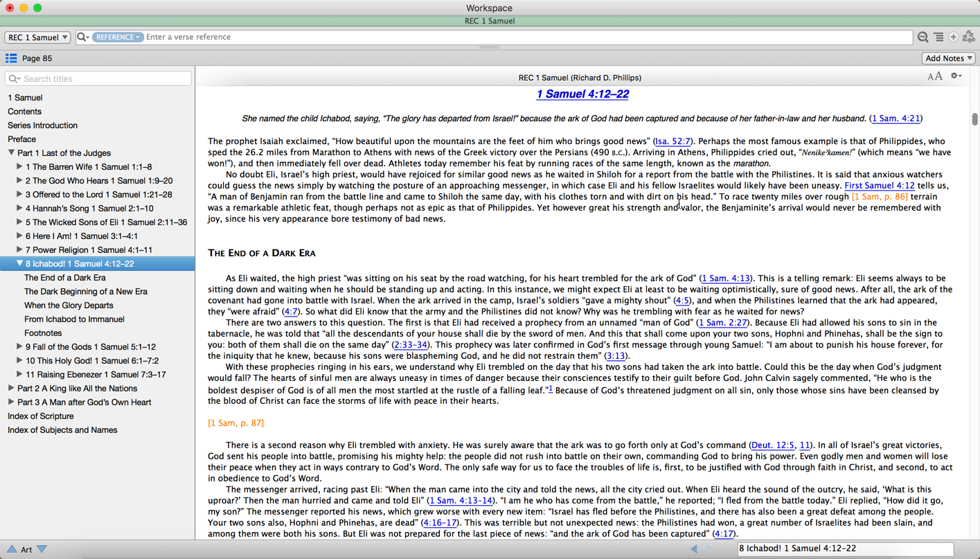Expand 2 The God Who Hears chapter
The width and height of the screenshot is (980, 559).
19,180
